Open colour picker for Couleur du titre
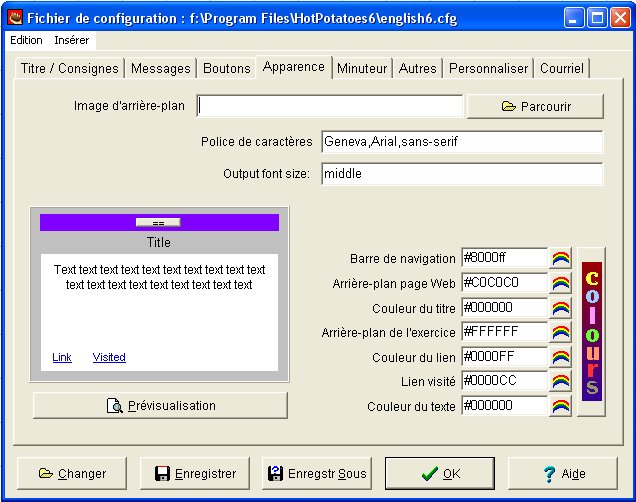 point(561,308)
